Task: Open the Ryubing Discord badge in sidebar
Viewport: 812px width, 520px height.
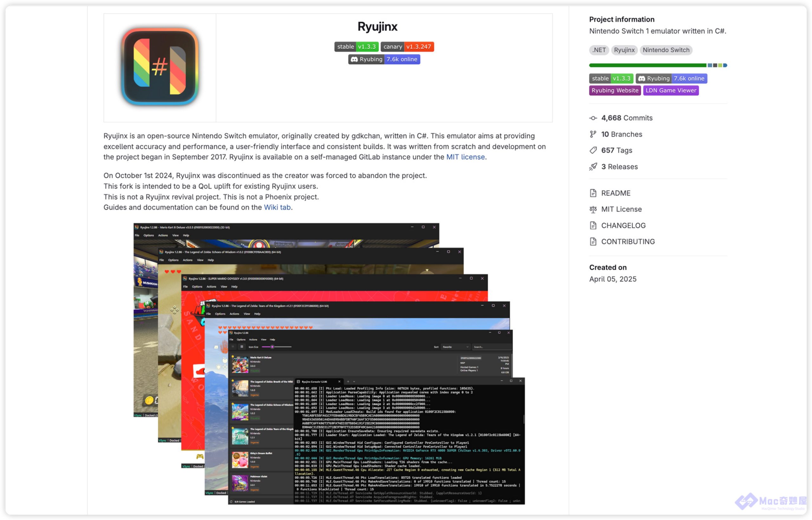Action: 671,78
